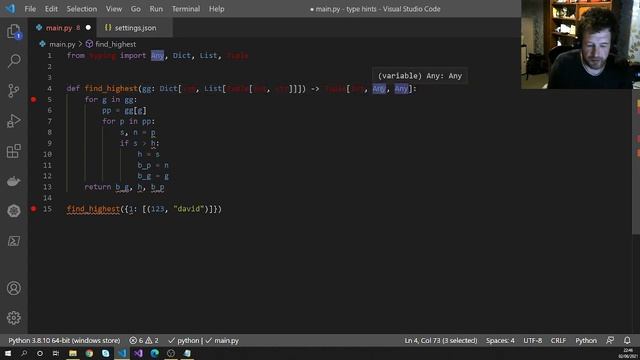Open the File menu
The height and width of the screenshot is (360, 640).
pyautogui.click(x=30, y=9)
